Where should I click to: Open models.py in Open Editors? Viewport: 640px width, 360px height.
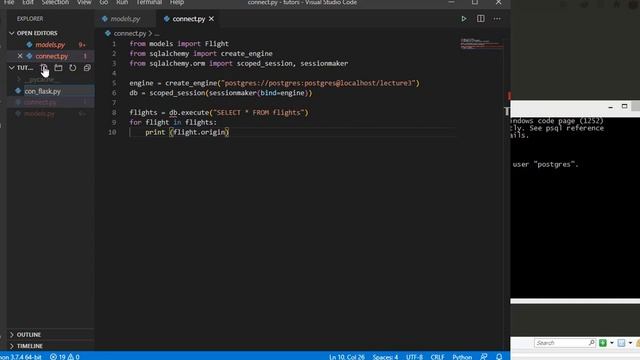[51, 44]
